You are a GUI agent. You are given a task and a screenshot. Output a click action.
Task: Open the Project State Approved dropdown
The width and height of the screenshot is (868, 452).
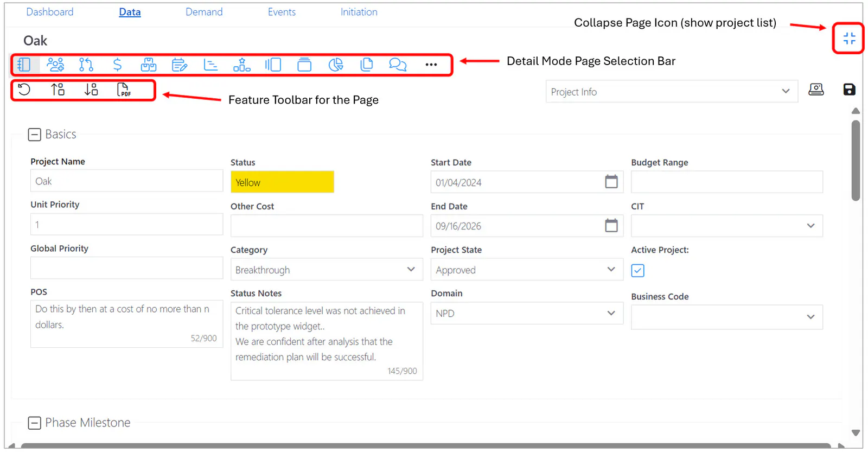coord(527,270)
